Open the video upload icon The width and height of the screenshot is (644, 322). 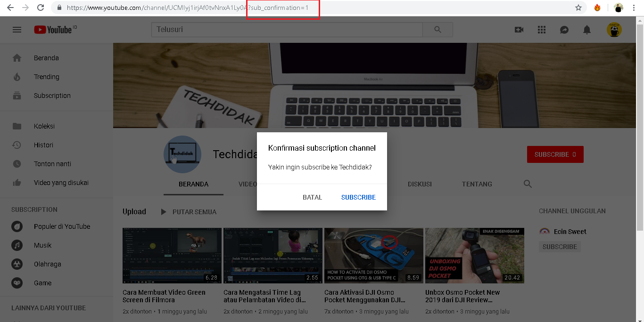coord(519,29)
